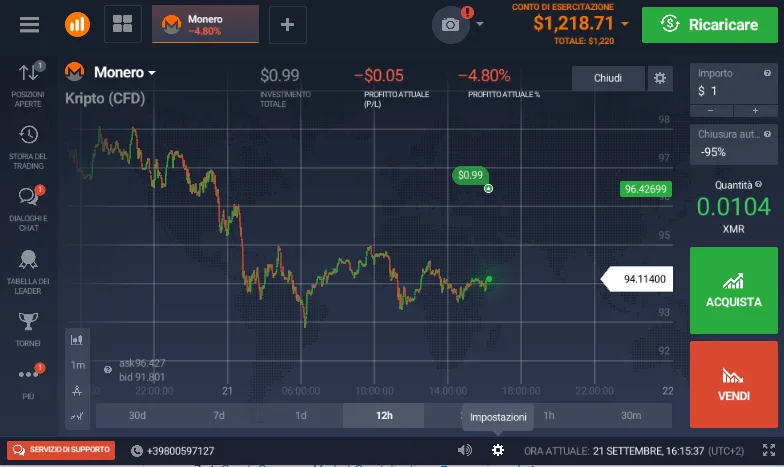784x467 pixels.
Task: Click the 94.11400 current price label
Action: (x=640, y=279)
